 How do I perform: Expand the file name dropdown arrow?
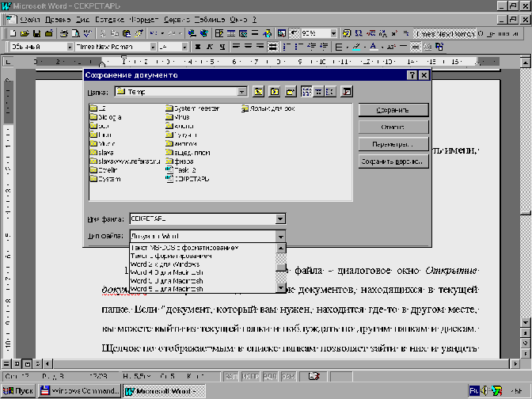point(280,218)
